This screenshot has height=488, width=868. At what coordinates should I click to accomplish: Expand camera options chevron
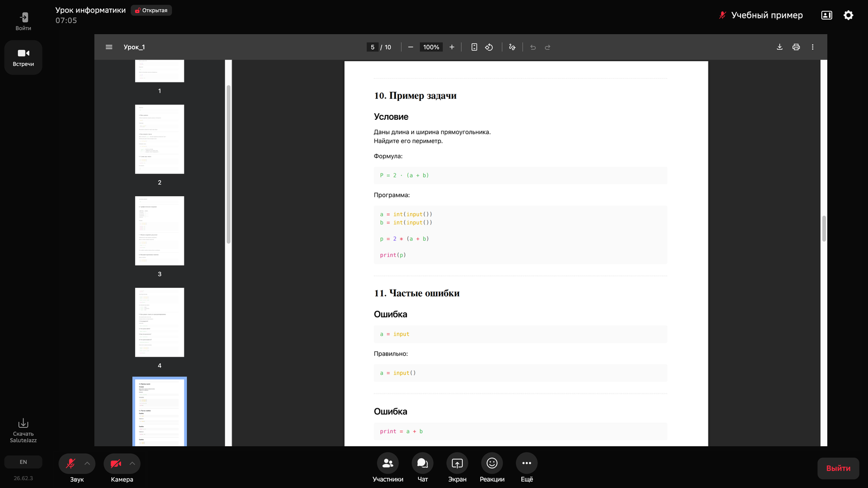[132, 464]
